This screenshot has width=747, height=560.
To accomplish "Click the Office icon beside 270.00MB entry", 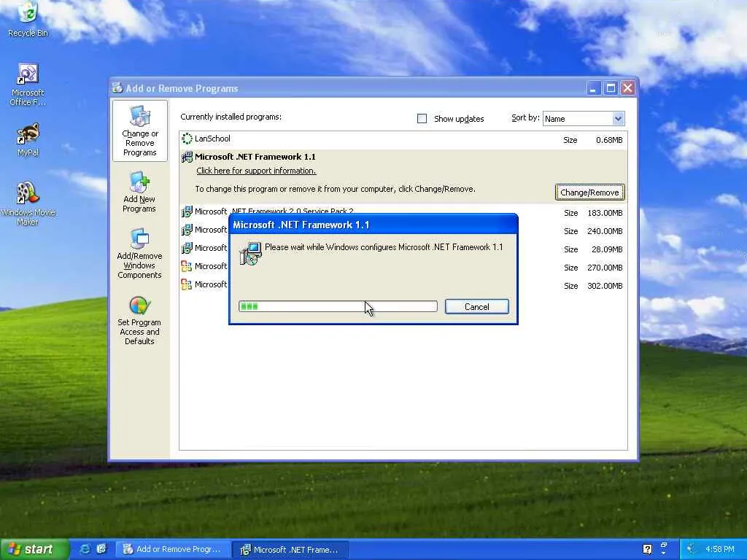I will click(x=187, y=266).
